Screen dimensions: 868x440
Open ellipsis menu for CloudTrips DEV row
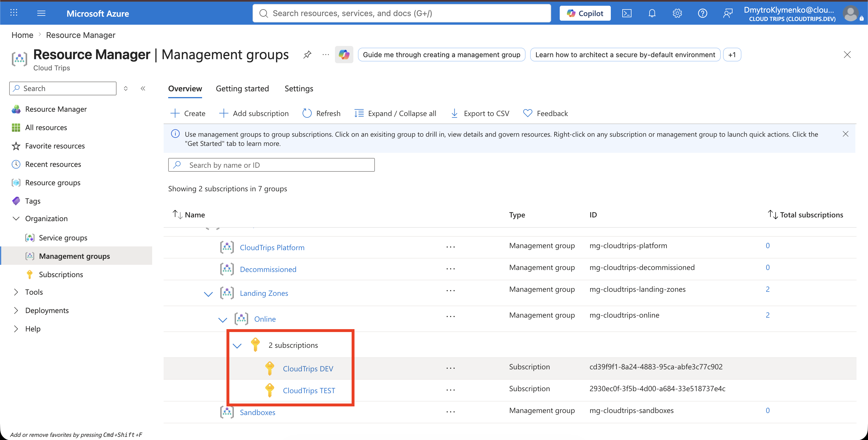[451, 368]
